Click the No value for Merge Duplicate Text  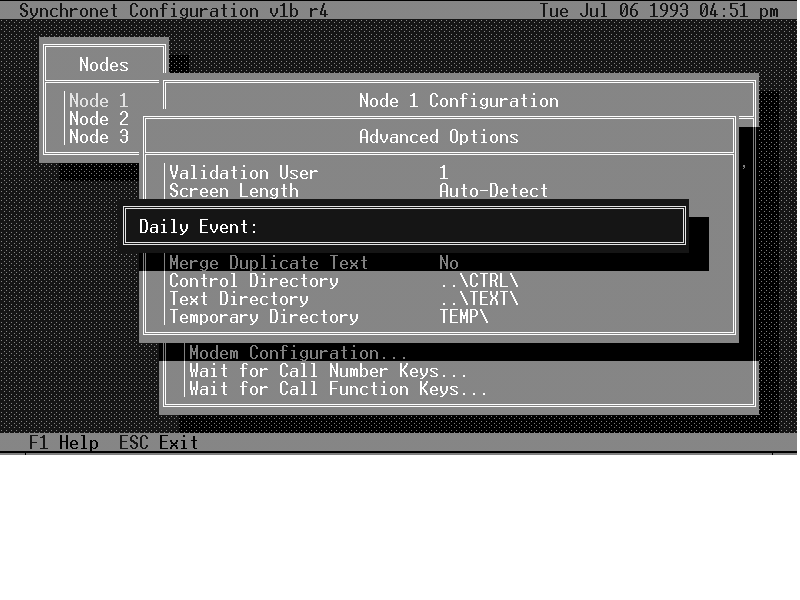coord(449,263)
